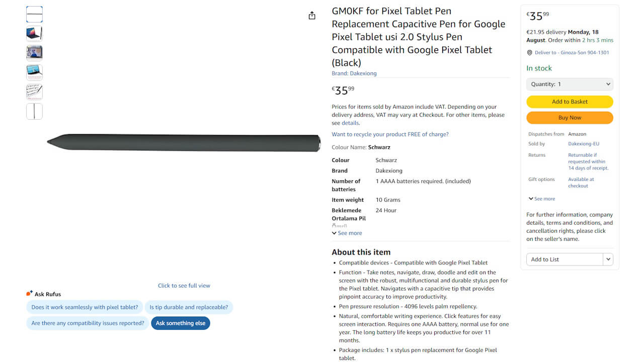
Task: Select the last vertical pen thumbnail
Action: click(x=34, y=111)
